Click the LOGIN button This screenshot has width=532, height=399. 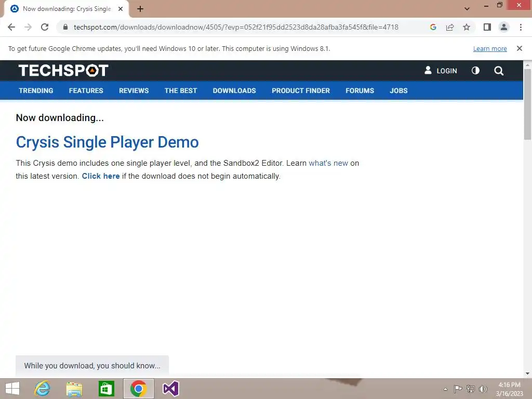(441, 71)
